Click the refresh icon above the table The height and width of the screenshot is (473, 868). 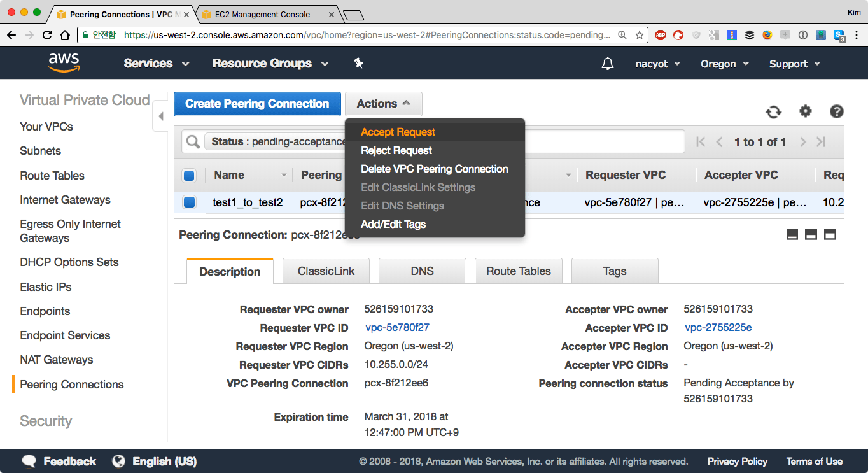773,112
